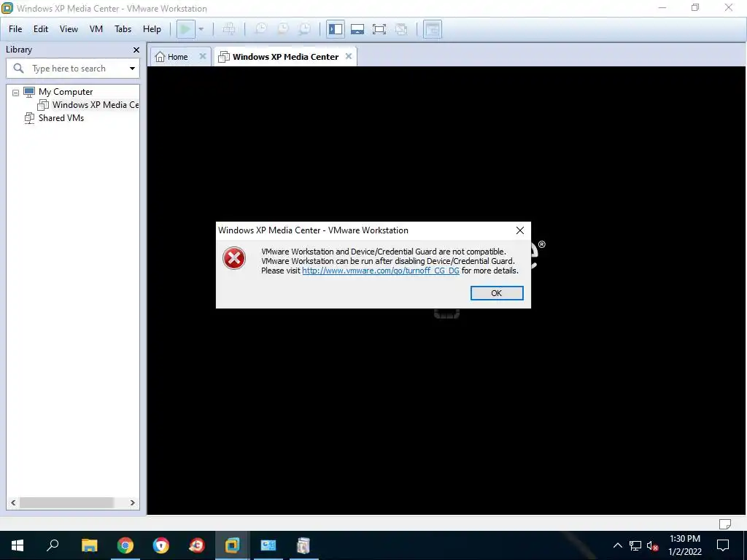Click the library scrollbar right arrow
This screenshot has height=560, width=747.
[133, 503]
